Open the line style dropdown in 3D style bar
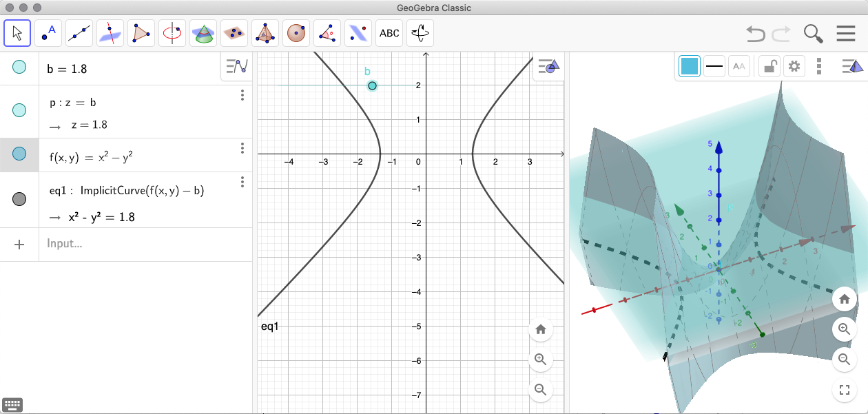The width and height of the screenshot is (868, 414). click(714, 66)
